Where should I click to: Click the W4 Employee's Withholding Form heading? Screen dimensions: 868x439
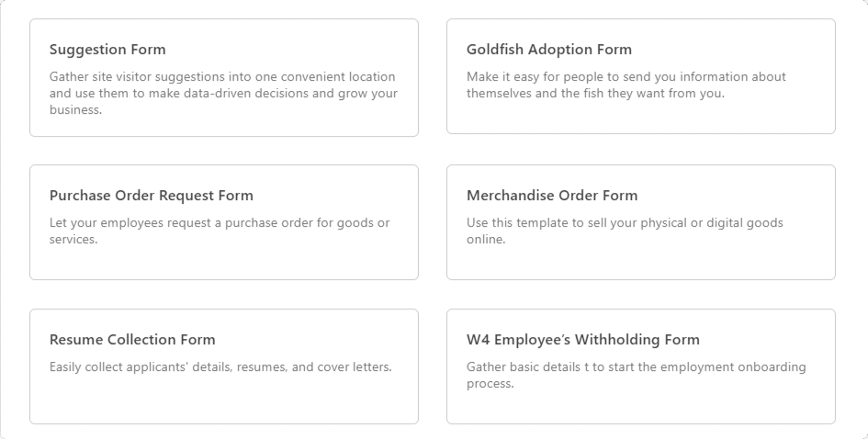click(x=583, y=340)
